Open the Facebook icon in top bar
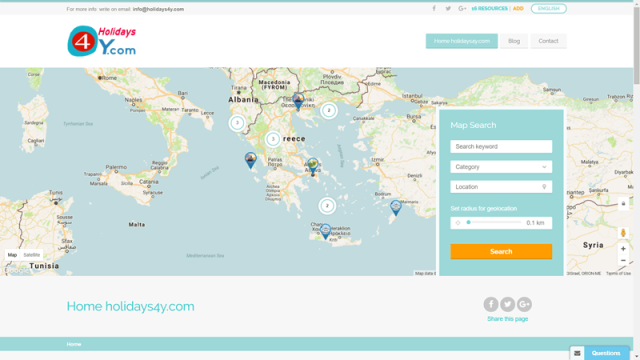Viewport: 640px width, 360px height. (434, 9)
